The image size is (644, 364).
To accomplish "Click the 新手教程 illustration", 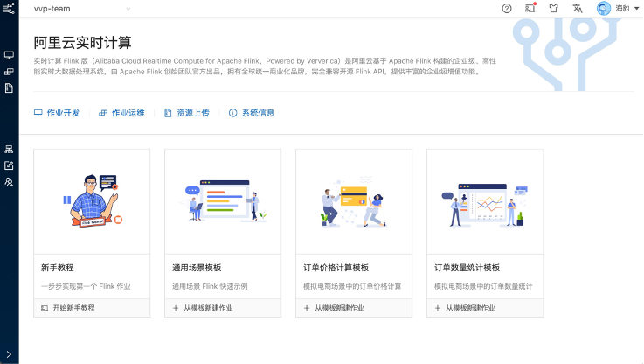I will [92, 201].
